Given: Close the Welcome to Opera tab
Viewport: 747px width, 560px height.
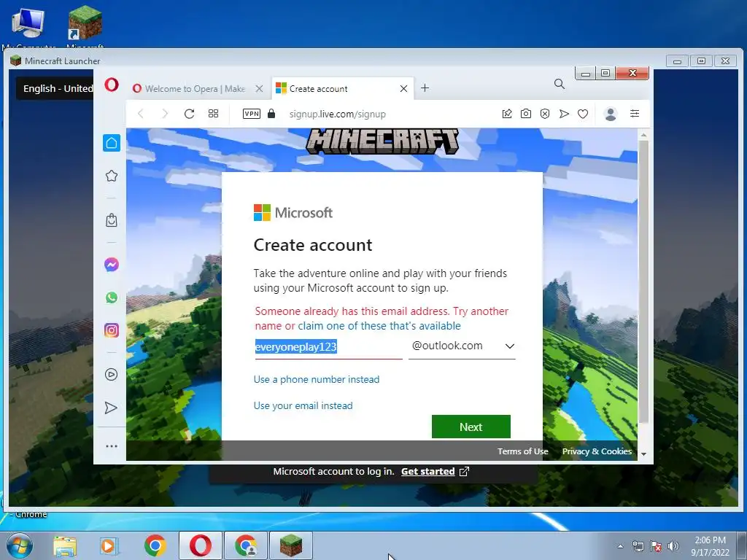Looking at the screenshot, I should click(259, 88).
